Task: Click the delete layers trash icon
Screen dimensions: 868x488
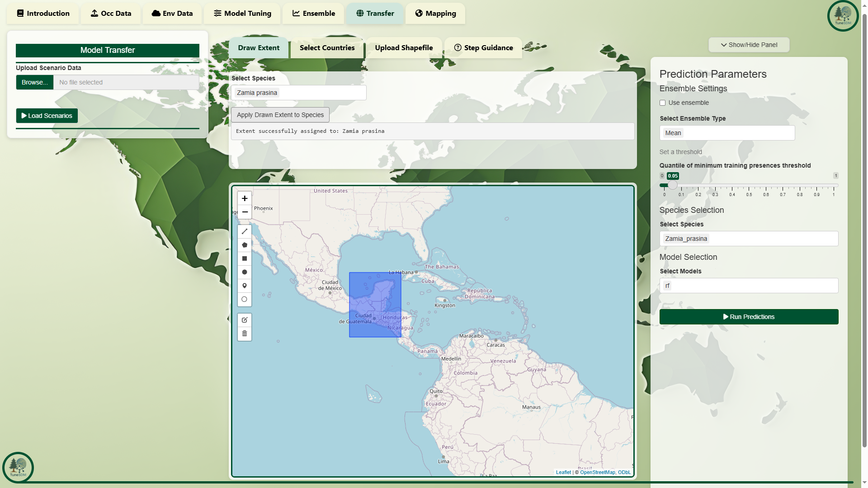Action: [245, 333]
